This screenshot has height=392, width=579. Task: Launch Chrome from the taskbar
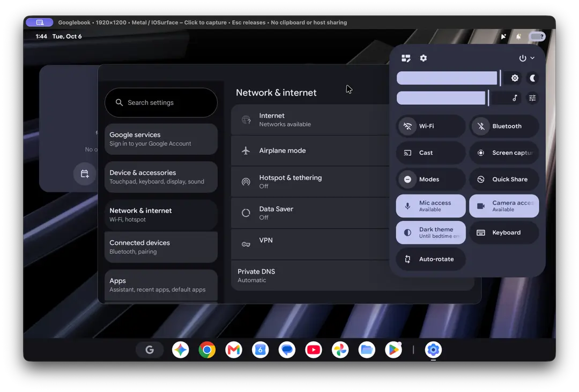click(207, 350)
